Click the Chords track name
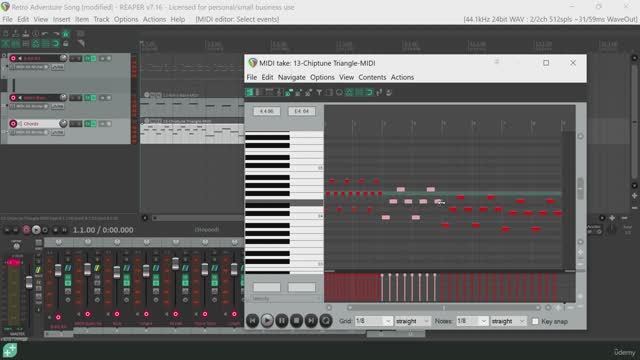 pos(31,124)
